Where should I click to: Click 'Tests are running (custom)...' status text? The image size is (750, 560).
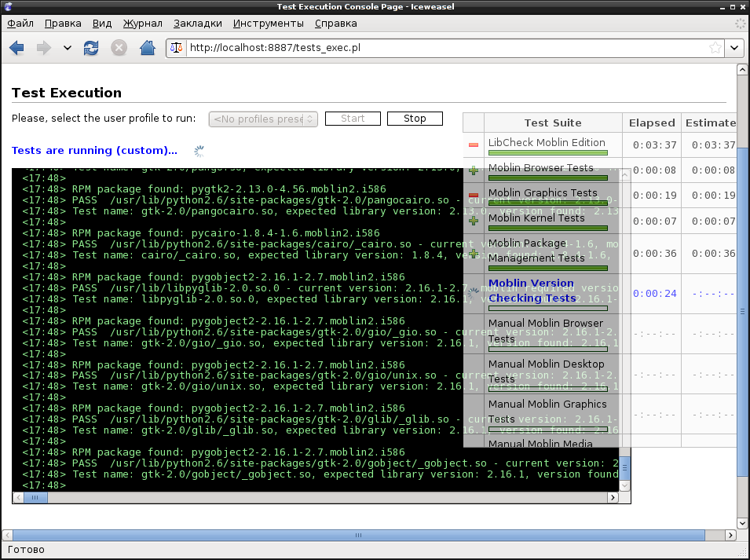click(x=94, y=151)
